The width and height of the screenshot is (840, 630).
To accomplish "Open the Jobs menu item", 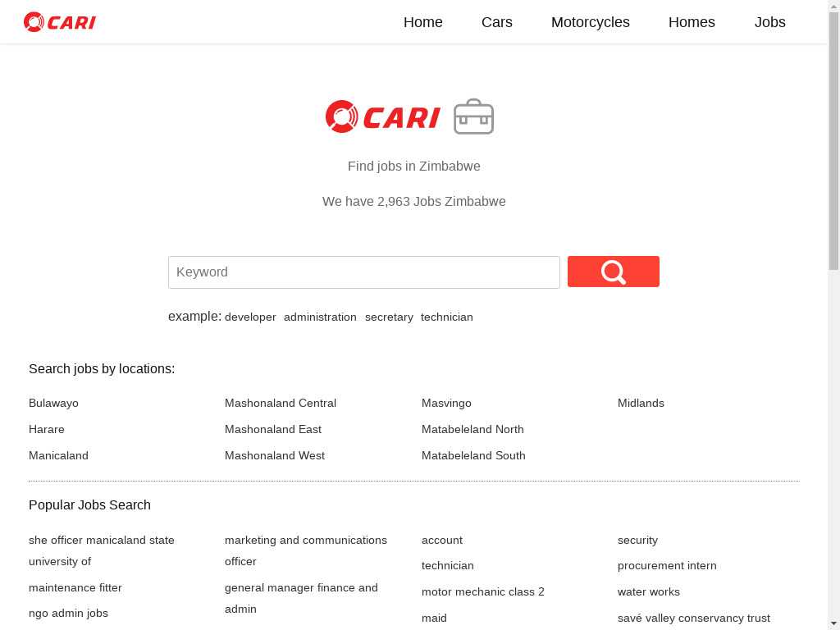I will point(769,22).
